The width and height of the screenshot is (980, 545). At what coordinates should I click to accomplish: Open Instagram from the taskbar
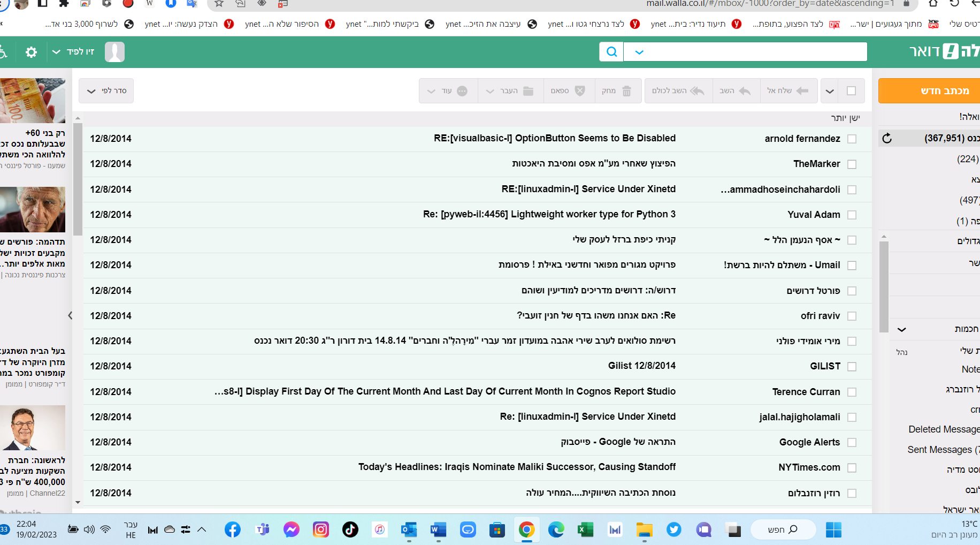click(x=321, y=530)
